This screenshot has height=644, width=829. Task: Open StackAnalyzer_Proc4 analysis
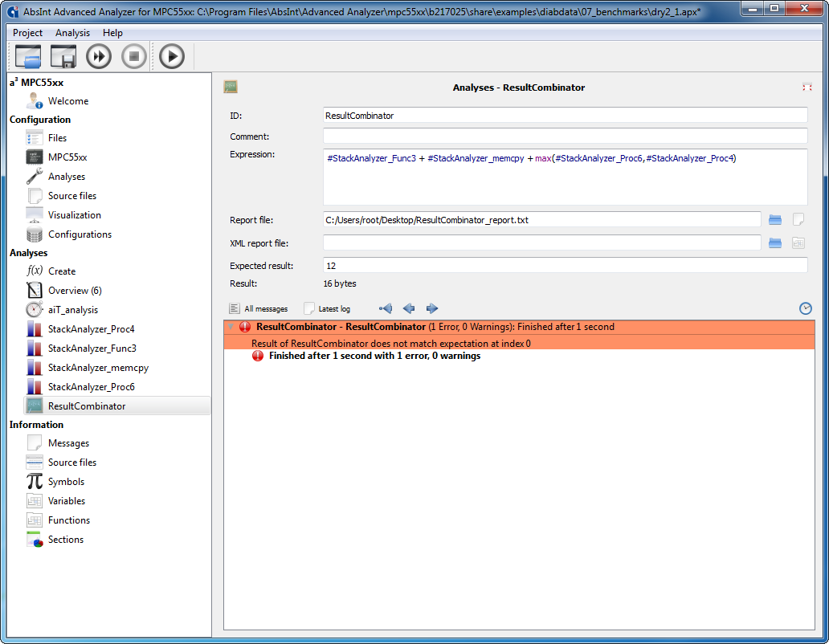(91, 329)
